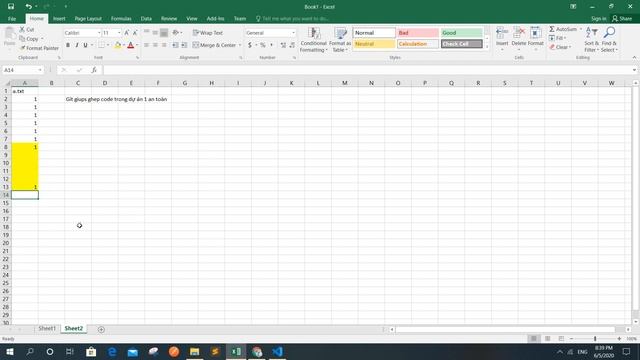Apply Percent Style format
Image resolution: width=640 pixels, height=360 pixels.
263,45
